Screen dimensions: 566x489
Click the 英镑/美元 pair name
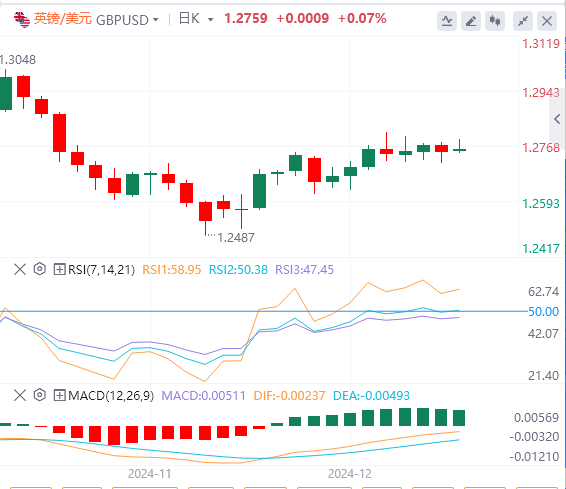point(62,18)
